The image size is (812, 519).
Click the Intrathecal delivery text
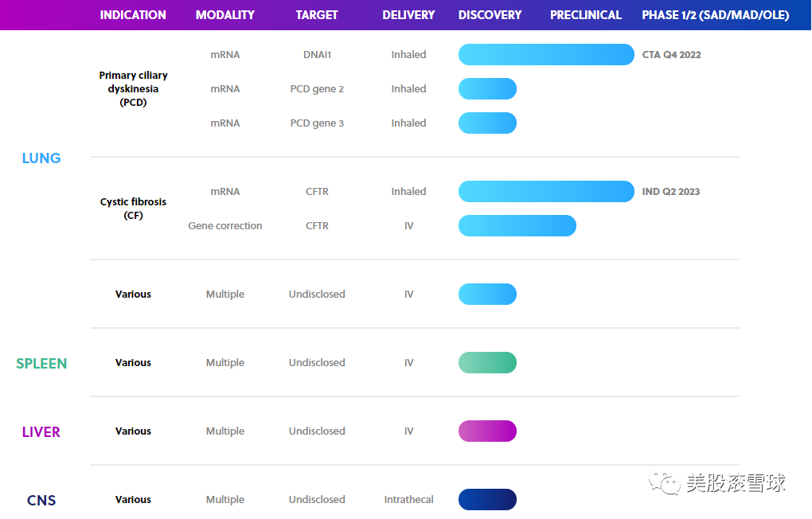(408, 500)
